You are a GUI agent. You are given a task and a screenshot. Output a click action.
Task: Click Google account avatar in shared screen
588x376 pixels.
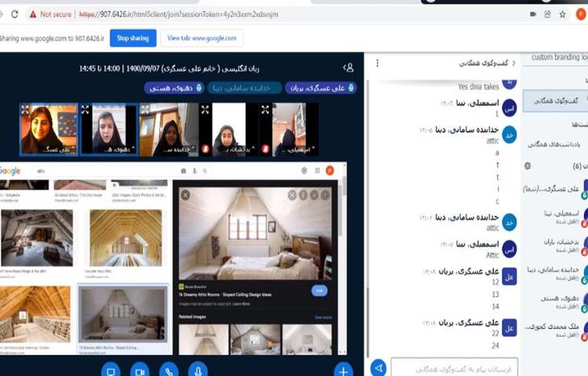coord(330,171)
